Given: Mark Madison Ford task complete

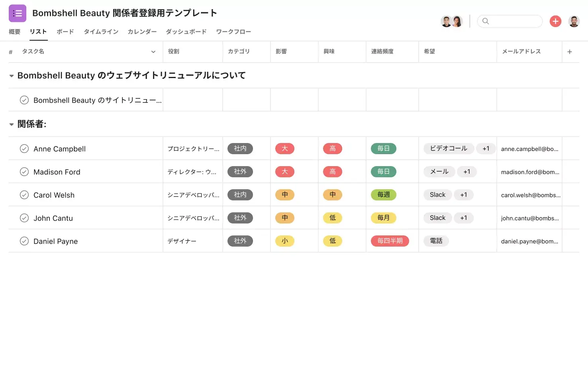Looking at the screenshot, I should pos(24,172).
